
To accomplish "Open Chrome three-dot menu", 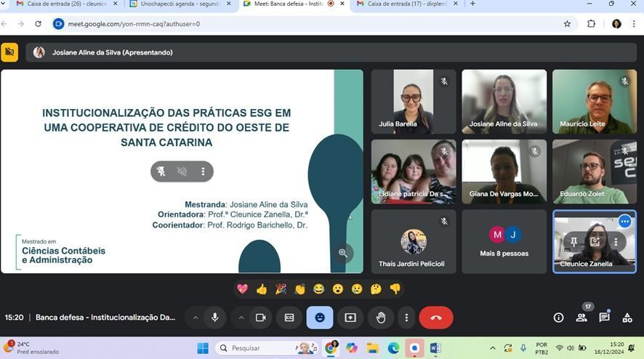I will click(x=634, y=24).
